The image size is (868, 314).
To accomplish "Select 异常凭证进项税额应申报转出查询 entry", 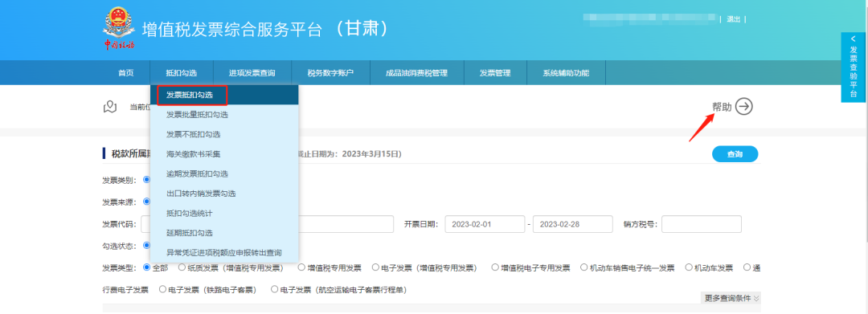I will pyautogui.click(x=224, y=253).
